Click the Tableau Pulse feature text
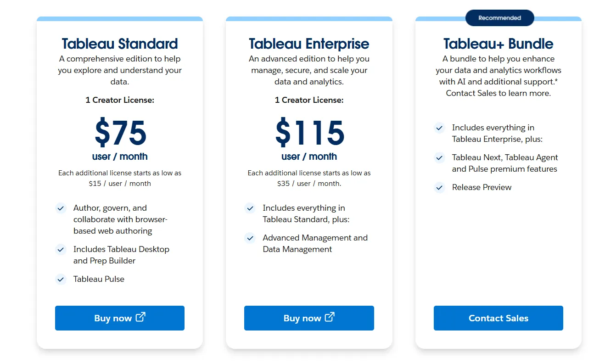 [99, 279]
